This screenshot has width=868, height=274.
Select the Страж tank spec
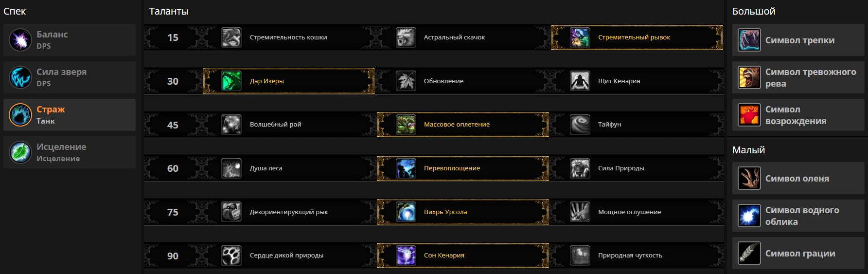coord(70,115)
